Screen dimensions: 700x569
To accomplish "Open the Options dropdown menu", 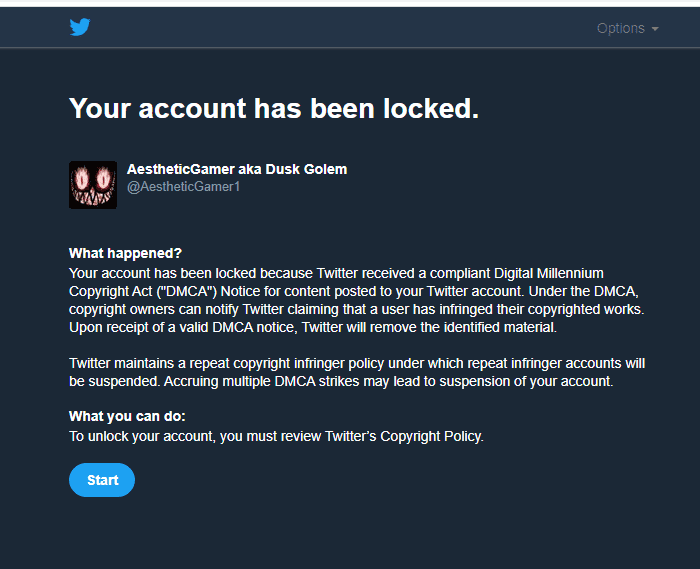I will (x=621, y=28).
